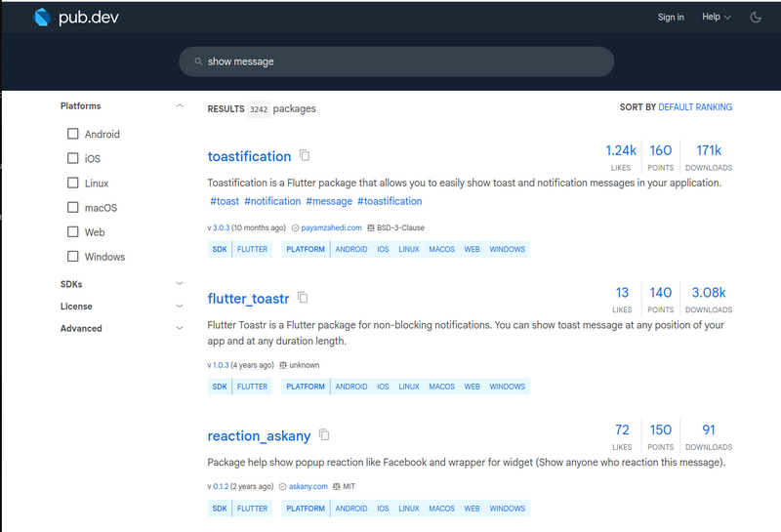Click WEB platform tag under reaction_askany
The height and width of the screenshot is (532, 781).
472,509
